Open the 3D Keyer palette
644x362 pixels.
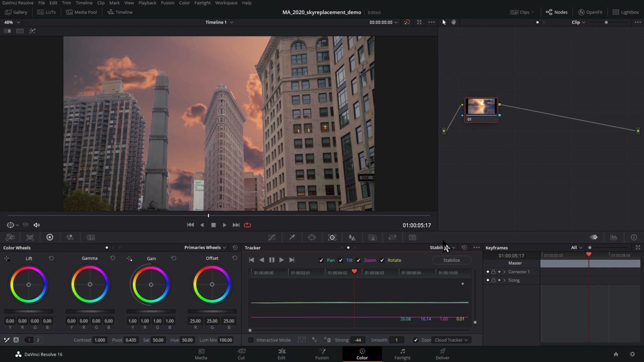[x=412, y=237]
